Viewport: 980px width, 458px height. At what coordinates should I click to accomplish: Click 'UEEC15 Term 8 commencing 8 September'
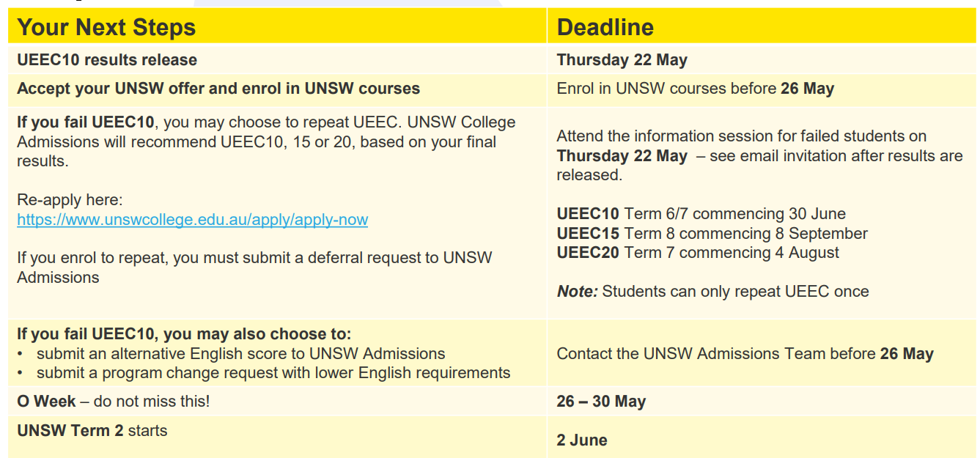coord(712,233)
